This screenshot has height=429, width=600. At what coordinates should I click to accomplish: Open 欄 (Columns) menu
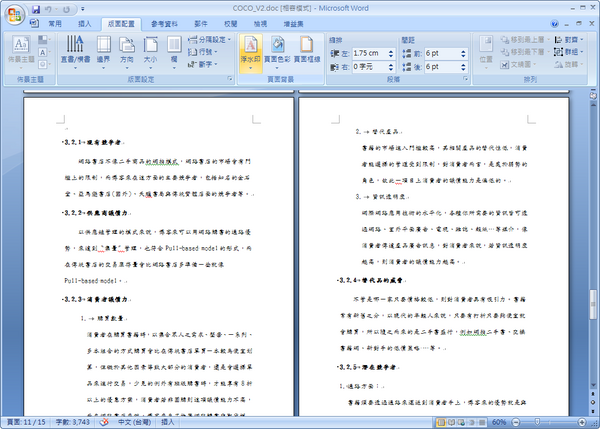point(174,53)
